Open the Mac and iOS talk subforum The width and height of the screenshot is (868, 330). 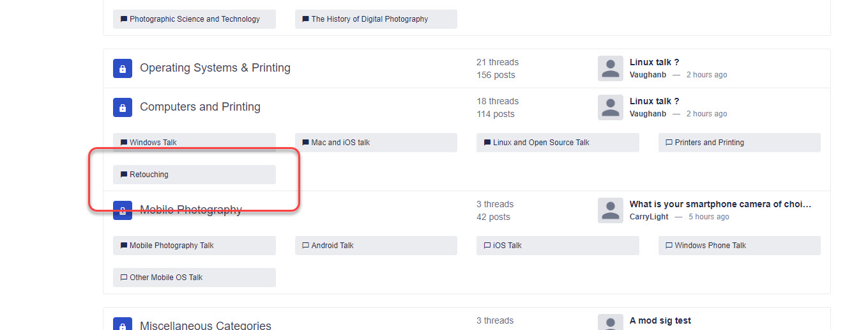[x=340, y=143]
